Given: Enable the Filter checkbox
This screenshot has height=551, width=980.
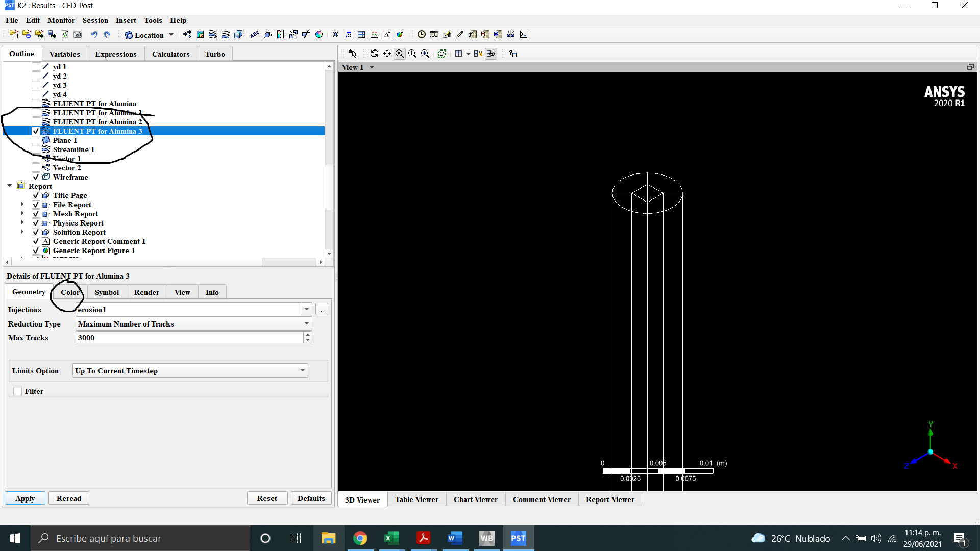Looking at the screenshot, I should 18,391.
